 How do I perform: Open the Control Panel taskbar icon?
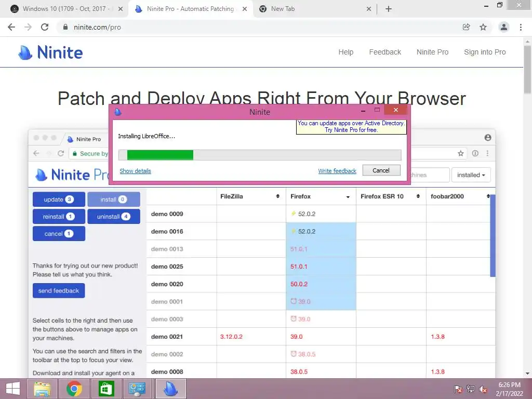pos(137,389)
